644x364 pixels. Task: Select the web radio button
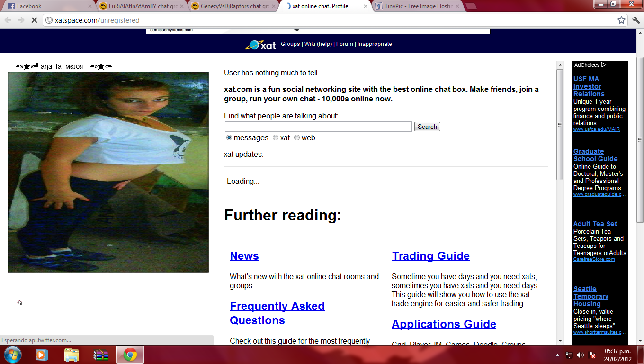click(x=297, y=138)
